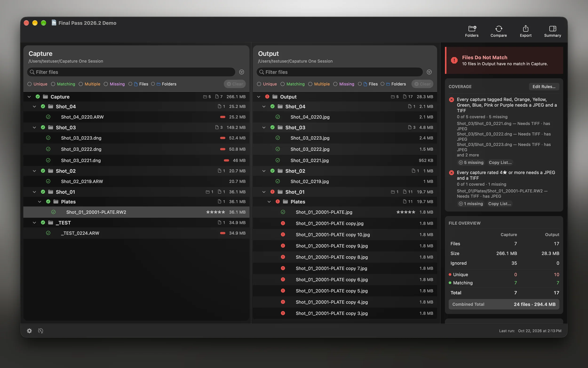Run Compare from the toolbar
This screenshot has height=368, width=588.
(499, 31)
